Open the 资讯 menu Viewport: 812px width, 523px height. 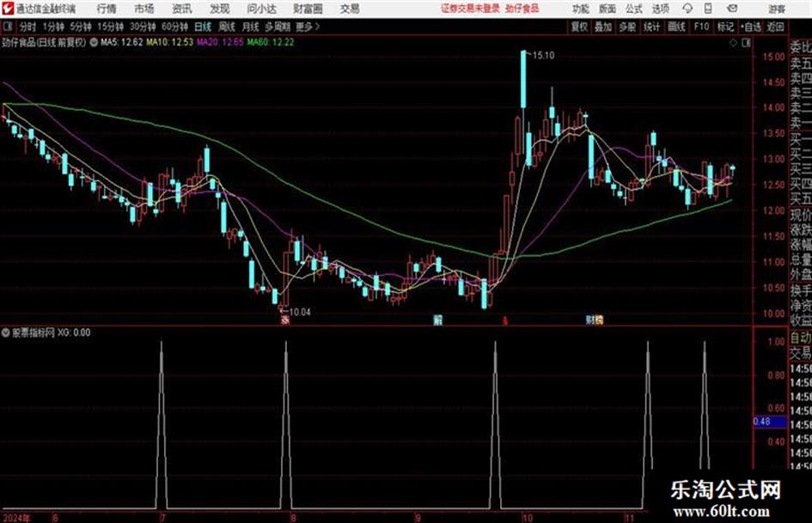(182, 9)
